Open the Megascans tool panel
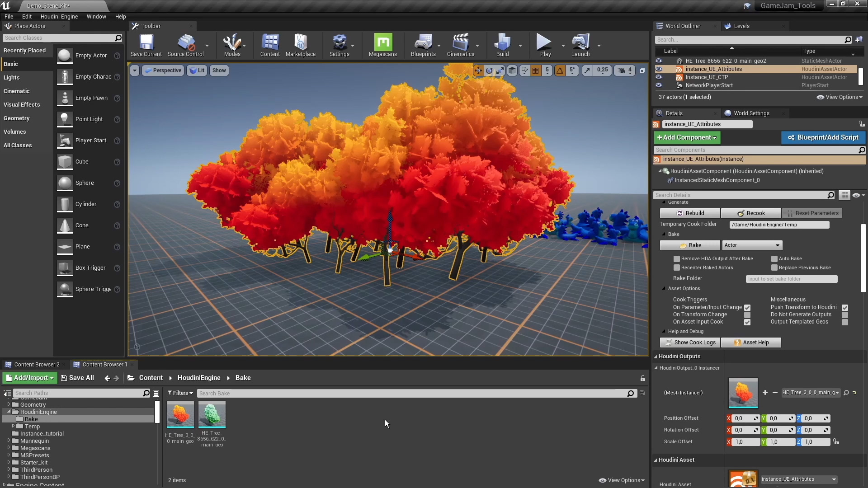Image resolution: width=868 pixels, height=488 pixels. pyautogui.click(x=382, y=45)
